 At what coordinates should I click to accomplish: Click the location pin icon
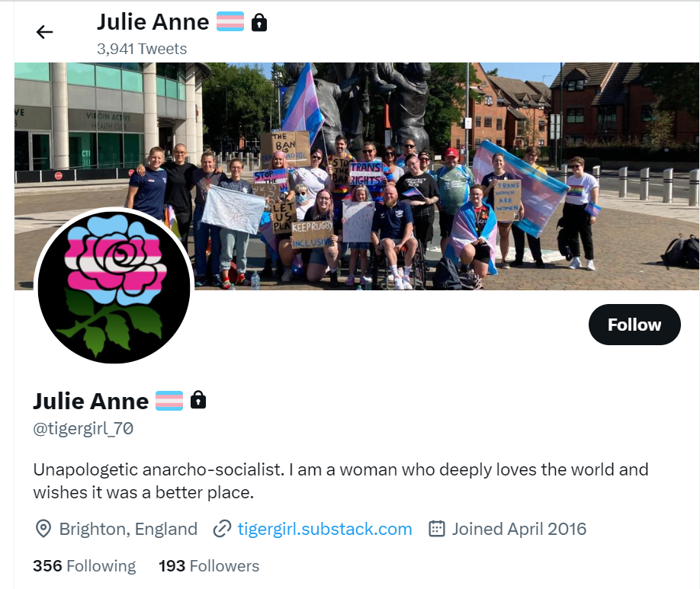point(43,529)
